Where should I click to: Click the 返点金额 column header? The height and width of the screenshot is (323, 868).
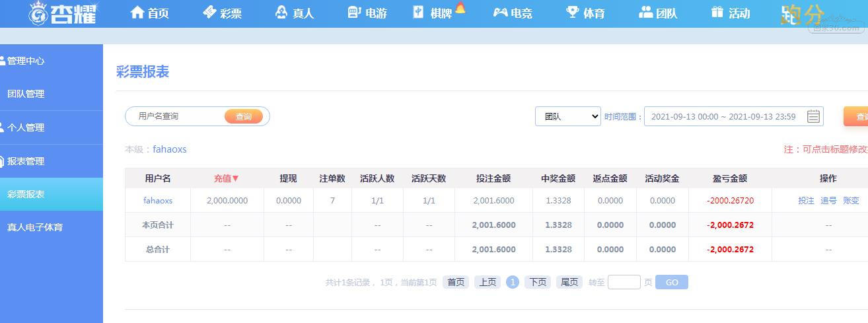point(610,178)
